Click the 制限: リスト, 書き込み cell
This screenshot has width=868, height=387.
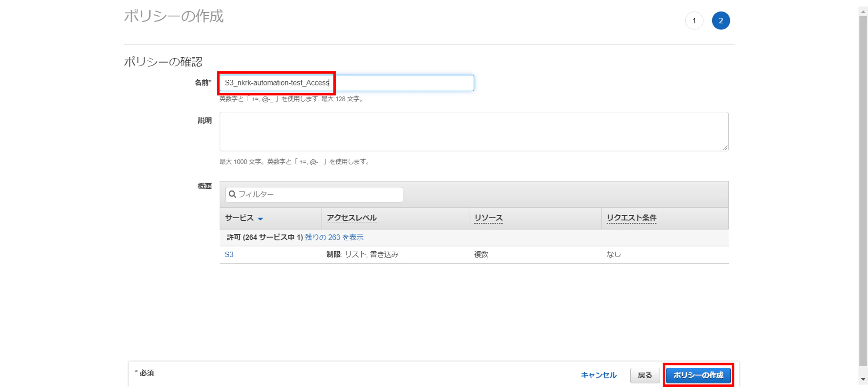[362, 255]
